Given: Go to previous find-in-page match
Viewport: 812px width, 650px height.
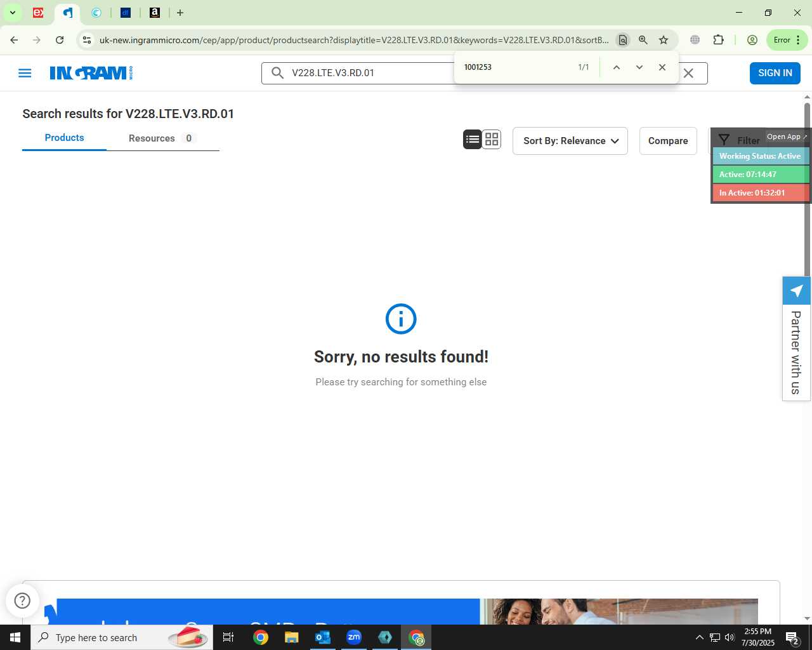Looking at the screenshot, I should (x=616, y=67).
